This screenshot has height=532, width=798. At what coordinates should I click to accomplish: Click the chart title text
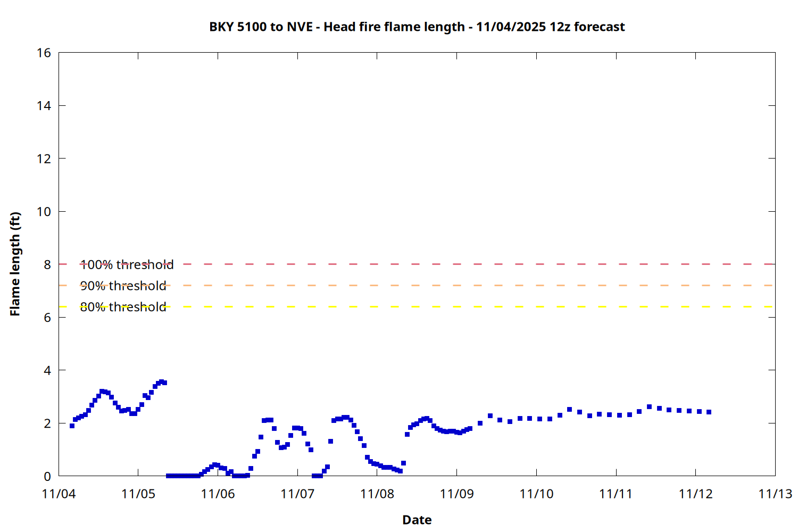tap(417, 27)
